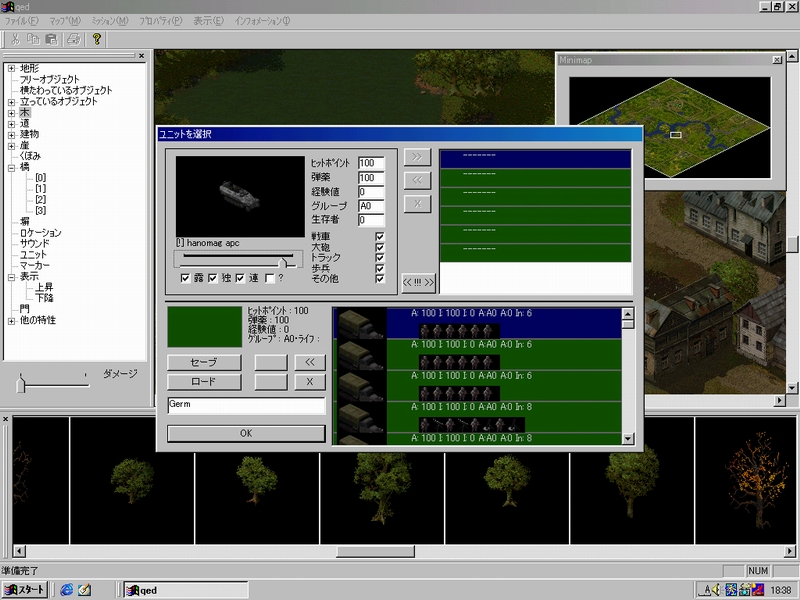
Task: Open Internet Explorer from the quick launch
Action: pos(66,590)
